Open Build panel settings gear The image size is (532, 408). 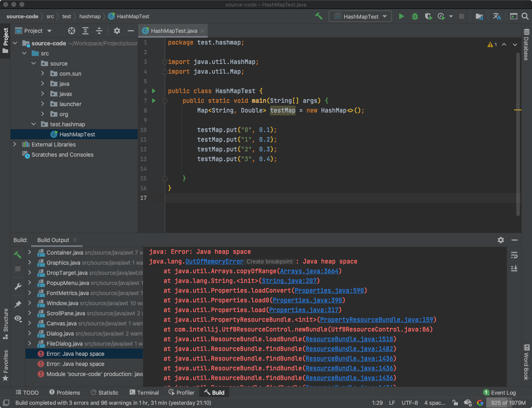pyautogui.click(x=501, y=240)
